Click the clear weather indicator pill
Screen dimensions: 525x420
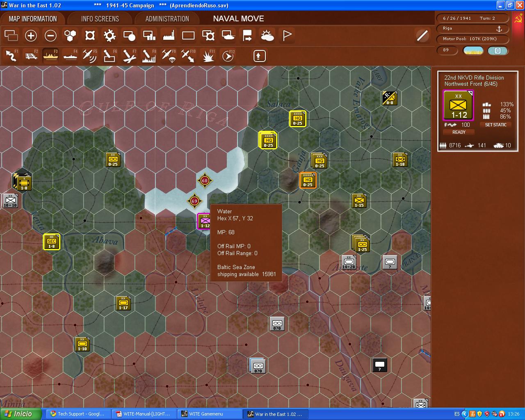(x=473, y=50)
